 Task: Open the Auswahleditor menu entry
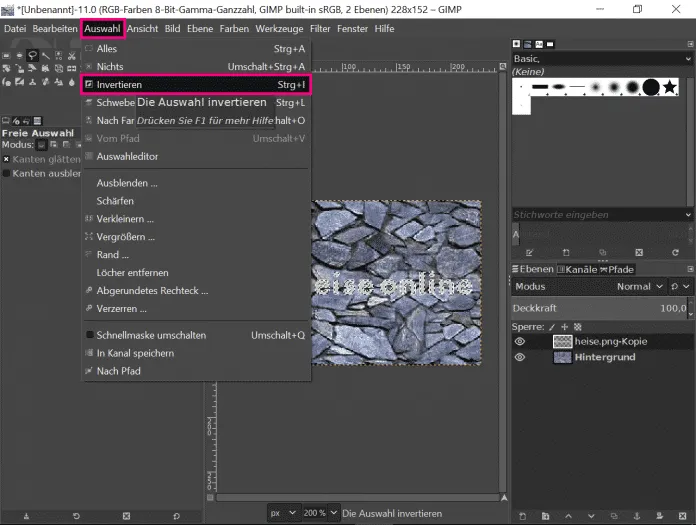127,157
